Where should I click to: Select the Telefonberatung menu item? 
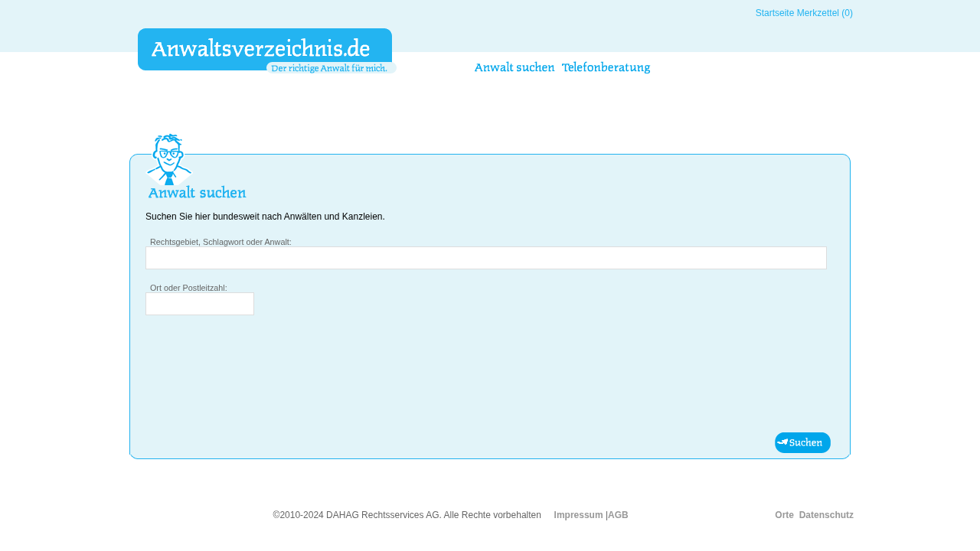pos(606,67)
